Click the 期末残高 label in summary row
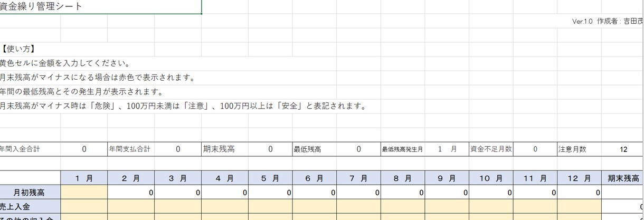Image resolution: width=644 pixels, height=220 pixels. coord(219,149)
